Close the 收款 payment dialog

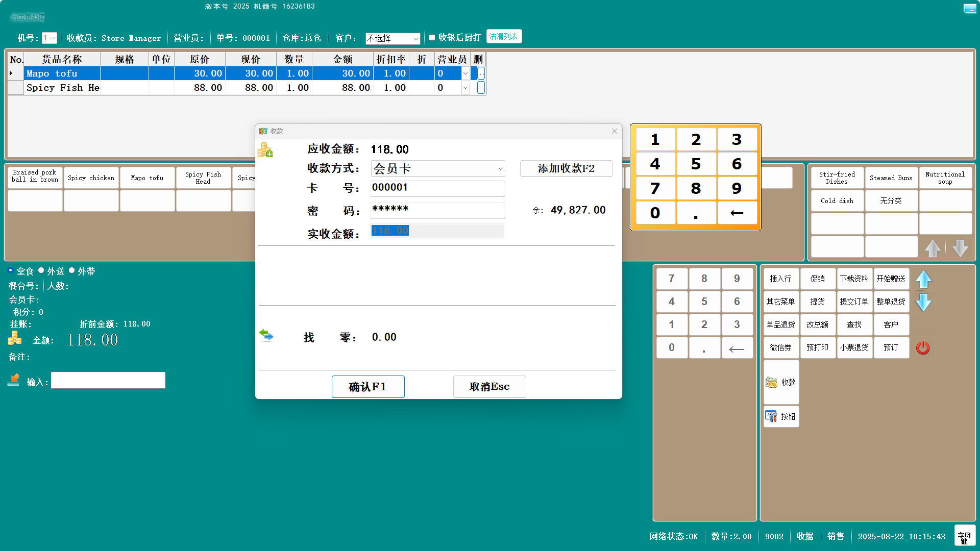click(x=615, y=131)
